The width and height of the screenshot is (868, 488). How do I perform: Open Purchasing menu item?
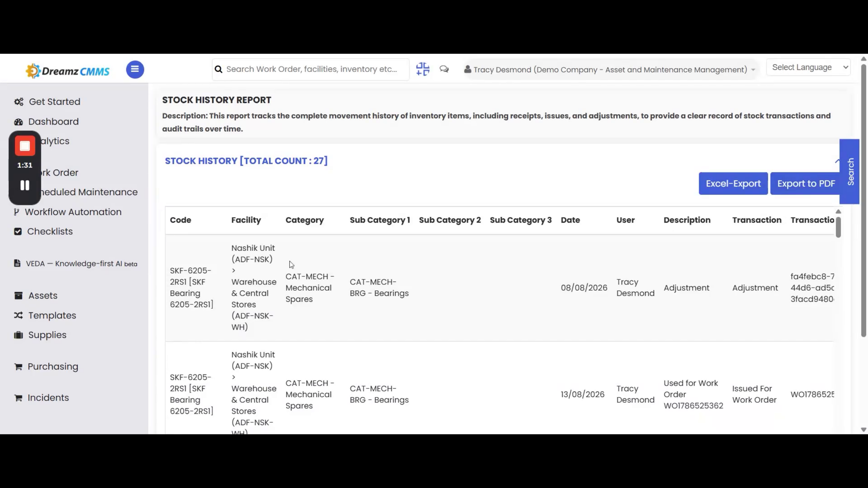coord(53,367)
